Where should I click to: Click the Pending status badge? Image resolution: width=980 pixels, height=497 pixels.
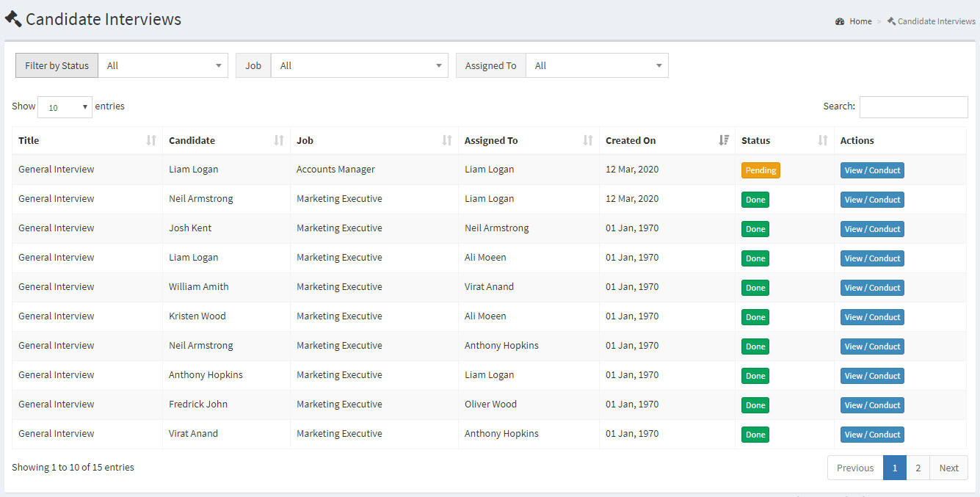(x=761, y=170)
